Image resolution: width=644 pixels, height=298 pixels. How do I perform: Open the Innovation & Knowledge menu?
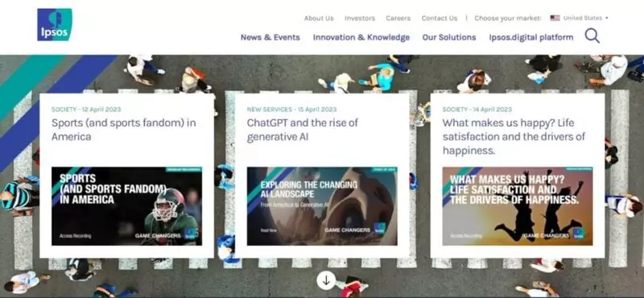pyautogui.click(x=361, y=37)
